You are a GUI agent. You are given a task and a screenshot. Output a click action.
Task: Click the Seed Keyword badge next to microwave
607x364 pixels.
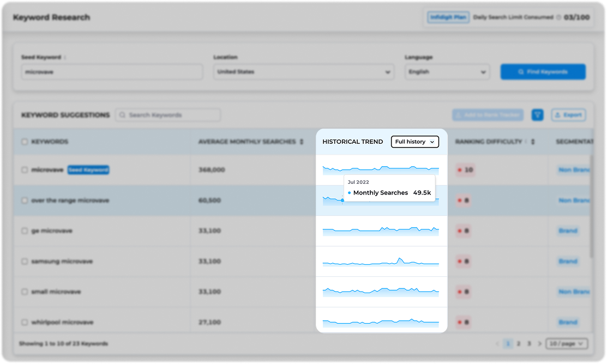click(88, 170)
